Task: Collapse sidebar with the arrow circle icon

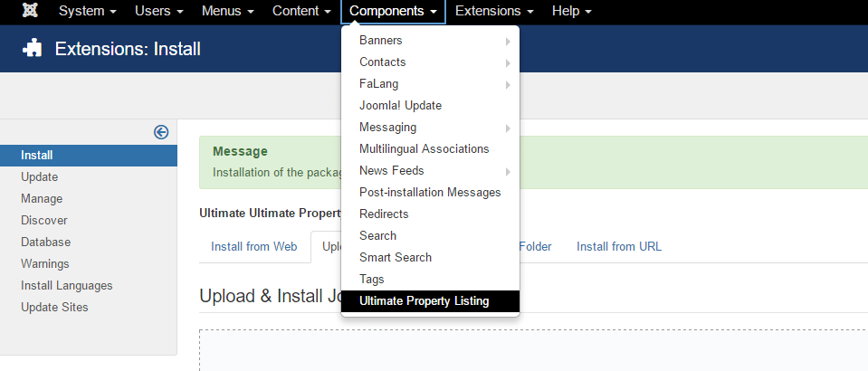Action: pos(161,132)
